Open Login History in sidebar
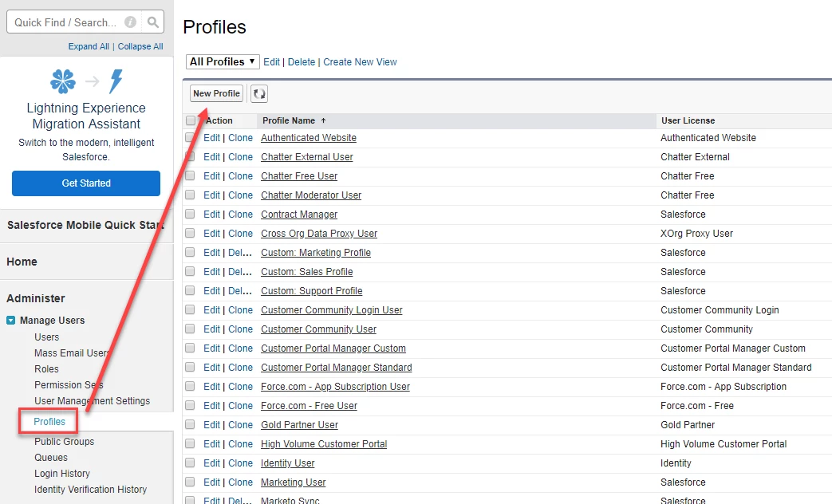 62,473
